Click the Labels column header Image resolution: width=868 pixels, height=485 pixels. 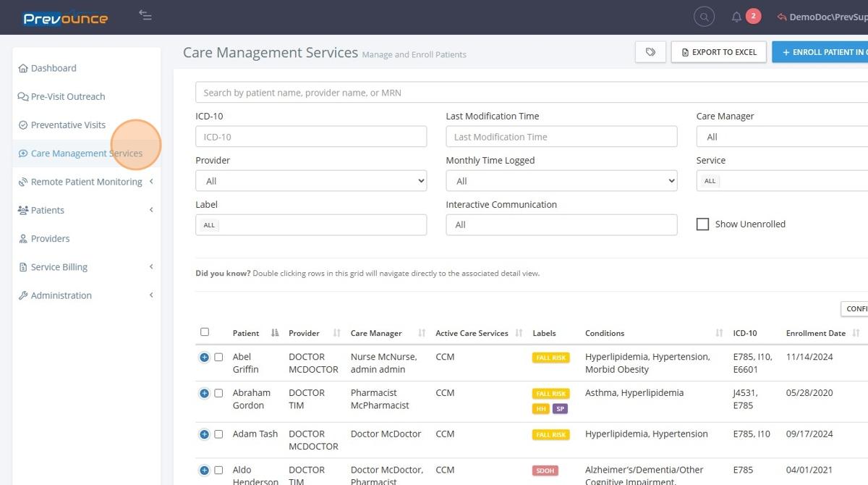tap(544, 333)
